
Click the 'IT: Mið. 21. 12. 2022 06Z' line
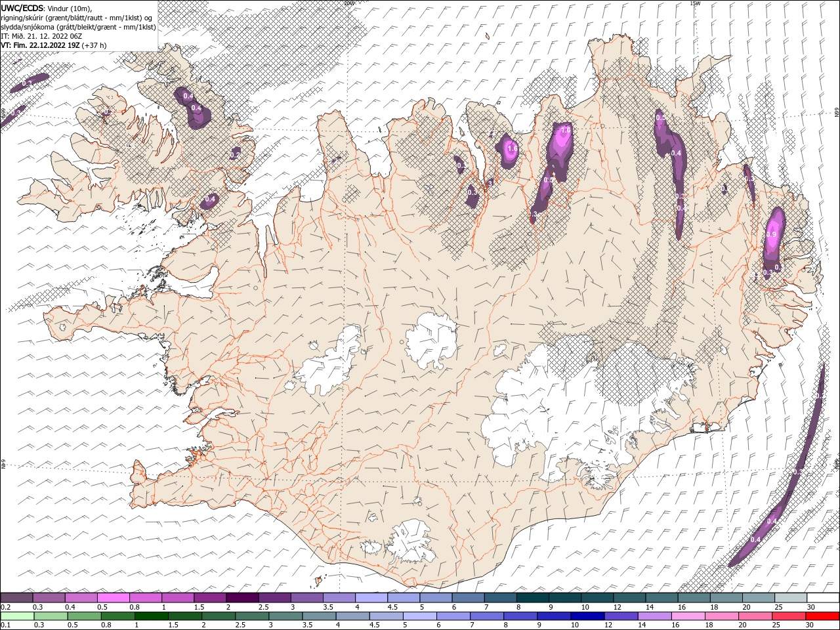(x=41, y=36)
